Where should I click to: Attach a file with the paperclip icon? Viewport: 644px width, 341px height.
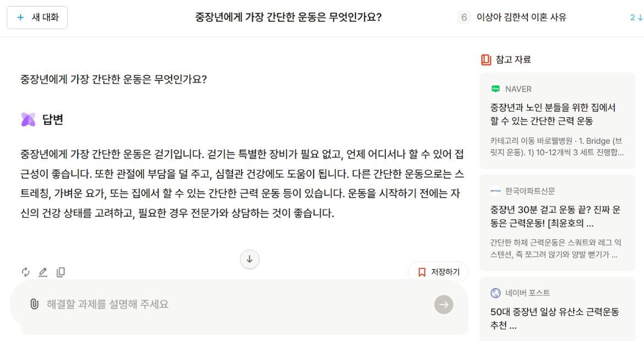click(34, 304)
